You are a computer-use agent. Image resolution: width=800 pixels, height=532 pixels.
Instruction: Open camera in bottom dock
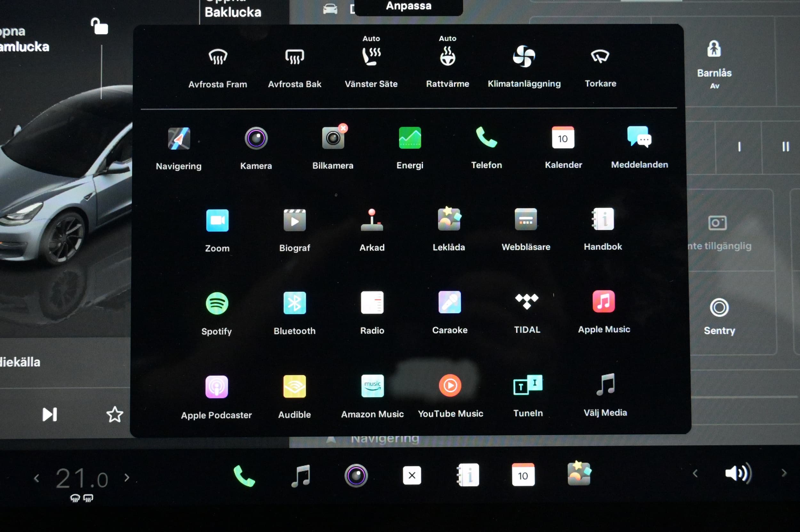tap(356, 476)
